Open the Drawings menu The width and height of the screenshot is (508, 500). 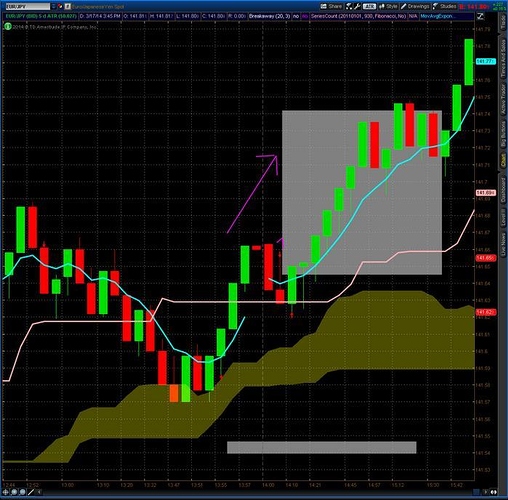click(415, 6)
